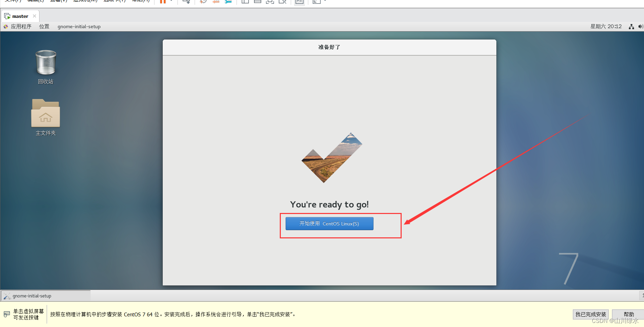
Task: Click the activities foot icon beside 应用程序
Action: (5, 26)
